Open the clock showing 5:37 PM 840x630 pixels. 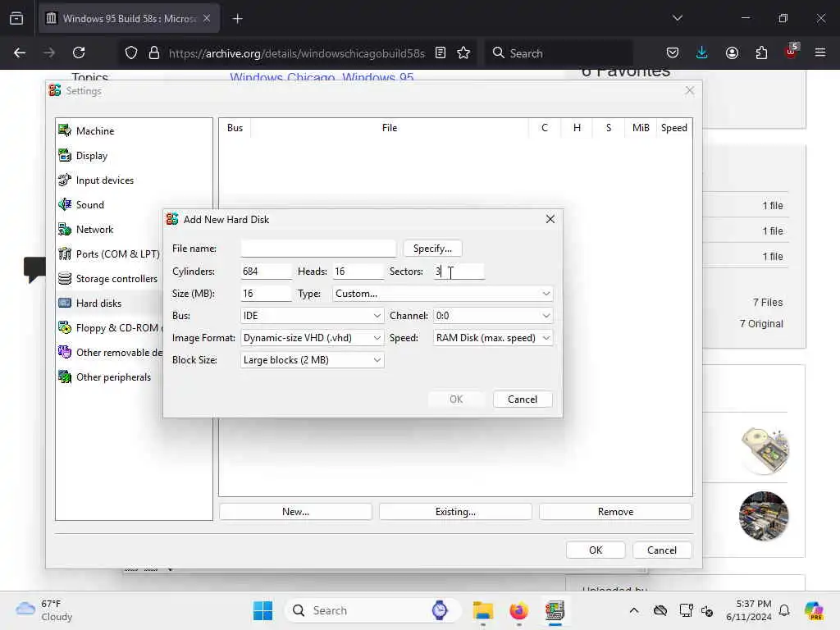pyautogui.click(x=749, y=610)
